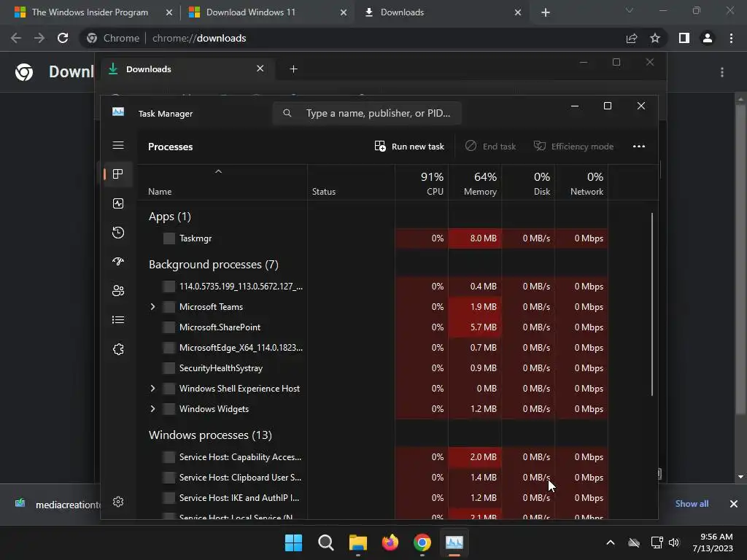Select the Microsoft.SharePoint process row

point(373,327)
